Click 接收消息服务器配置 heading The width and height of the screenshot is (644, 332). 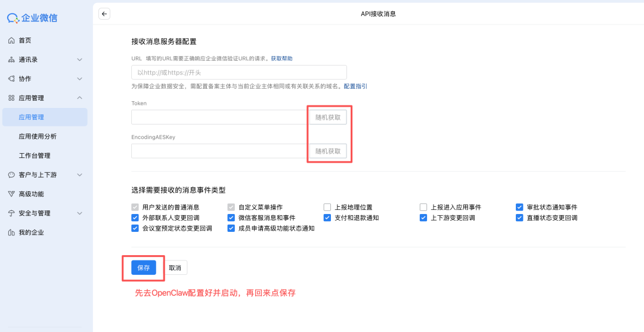(164, 42)
